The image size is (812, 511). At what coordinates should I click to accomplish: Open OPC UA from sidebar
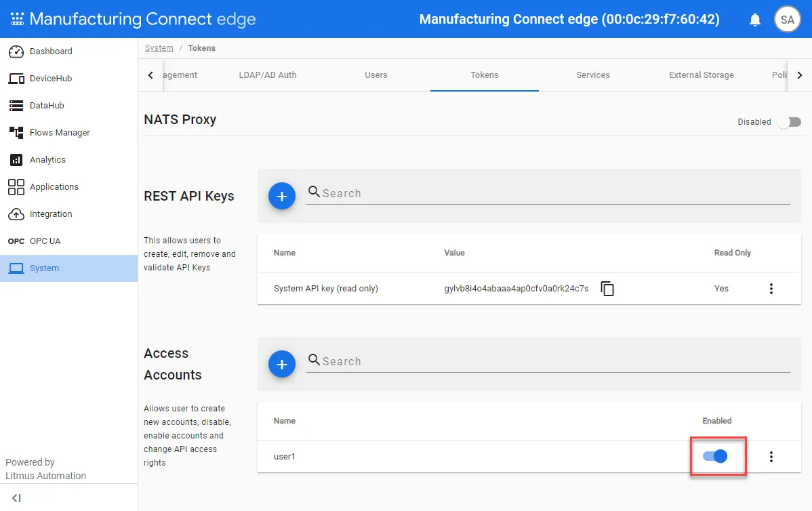coord(69,241)
